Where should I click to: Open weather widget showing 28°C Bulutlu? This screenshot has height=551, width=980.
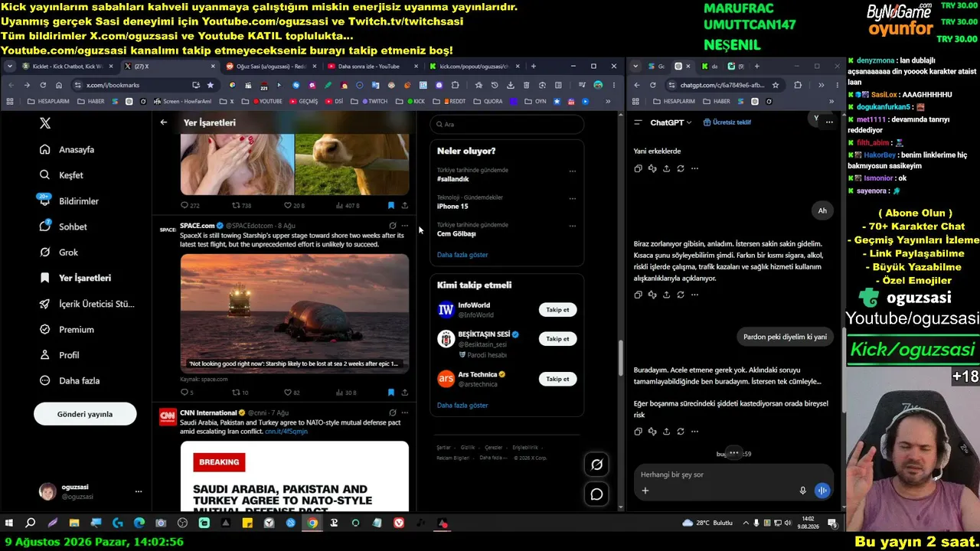pyautogui.click(x=707, y=523)
